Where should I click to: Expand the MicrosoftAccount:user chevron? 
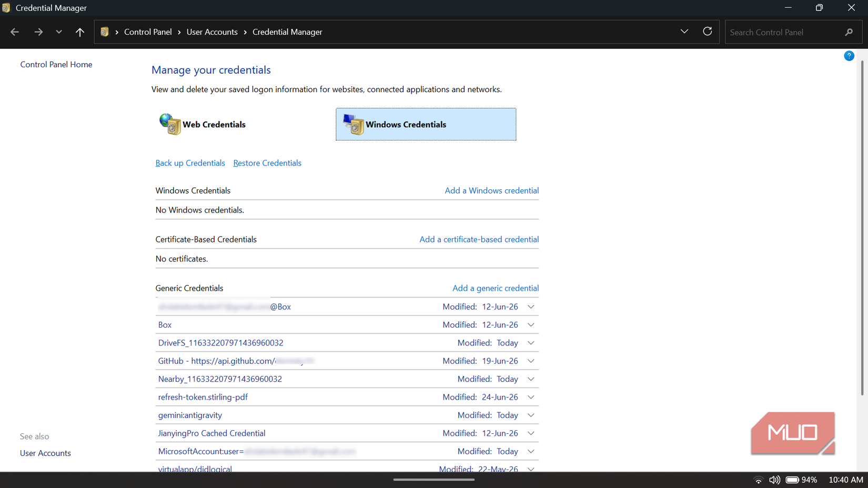point(531,451)
